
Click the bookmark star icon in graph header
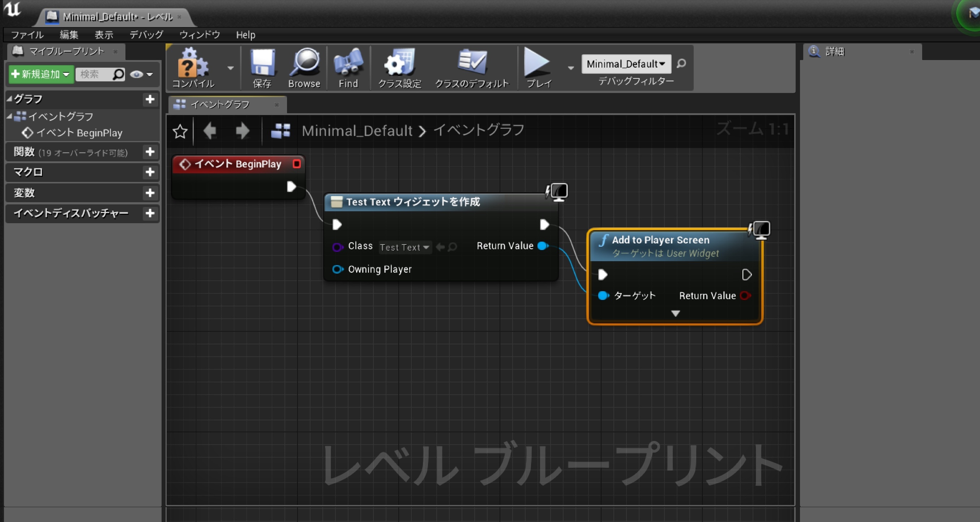click(180, 132)
